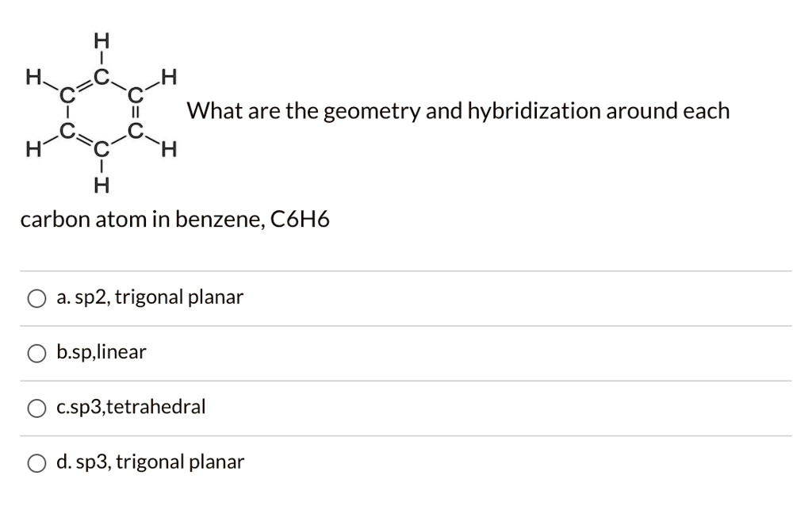Choose the b. sp, linear radio option
Screen dimensions: 812x506
click(x=36, y=354)
